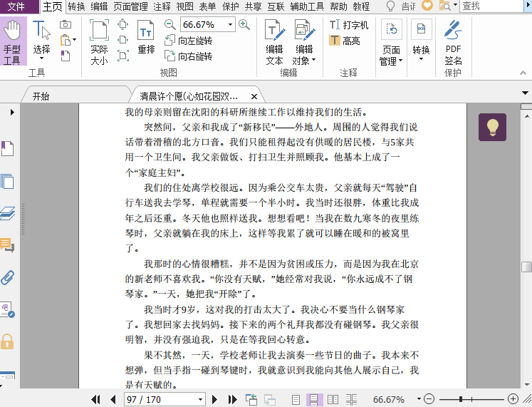532x407 pixels.
Task: Click the Reflow (重排) button
Action: pos(146,36)
